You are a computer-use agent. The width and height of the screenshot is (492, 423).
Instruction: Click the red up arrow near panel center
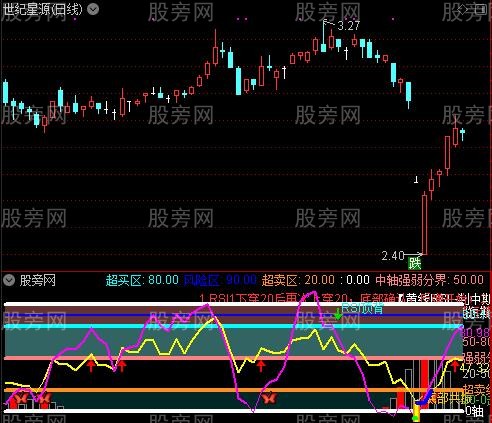coord(261,366)
